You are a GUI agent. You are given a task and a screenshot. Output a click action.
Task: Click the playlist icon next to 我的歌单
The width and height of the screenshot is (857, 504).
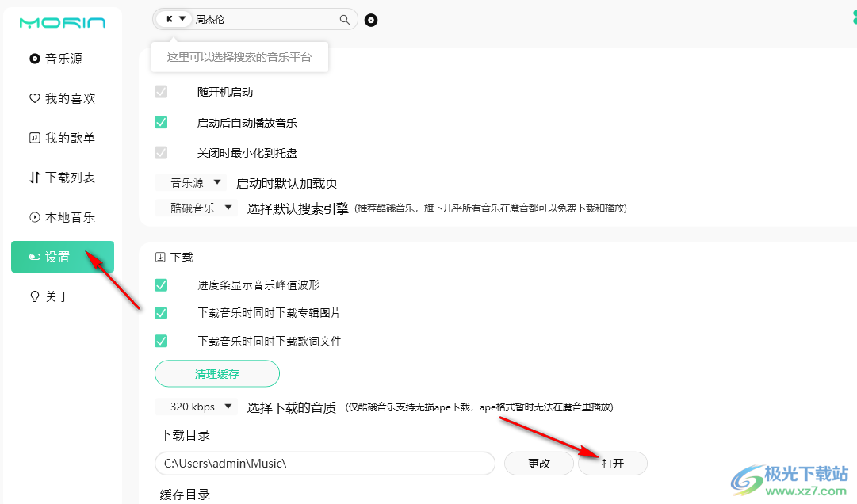pyautogui.click(x=34, y=138)
